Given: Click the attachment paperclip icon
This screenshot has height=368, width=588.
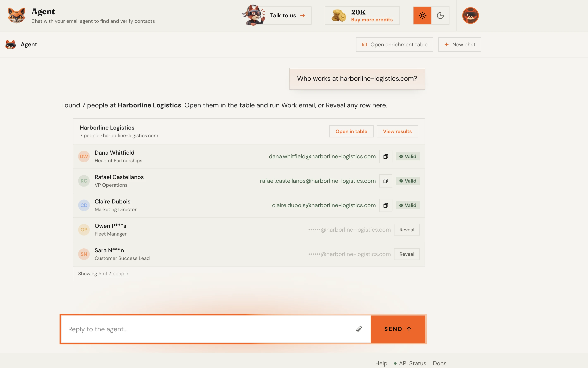Looking at the screenshot, I should tap(359, 329).
